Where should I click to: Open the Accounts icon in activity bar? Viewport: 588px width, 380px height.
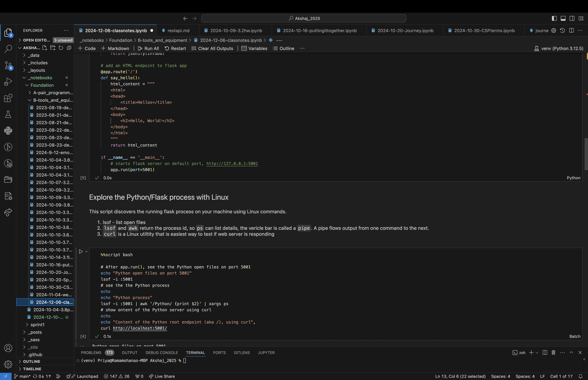[x=8, y=348]
